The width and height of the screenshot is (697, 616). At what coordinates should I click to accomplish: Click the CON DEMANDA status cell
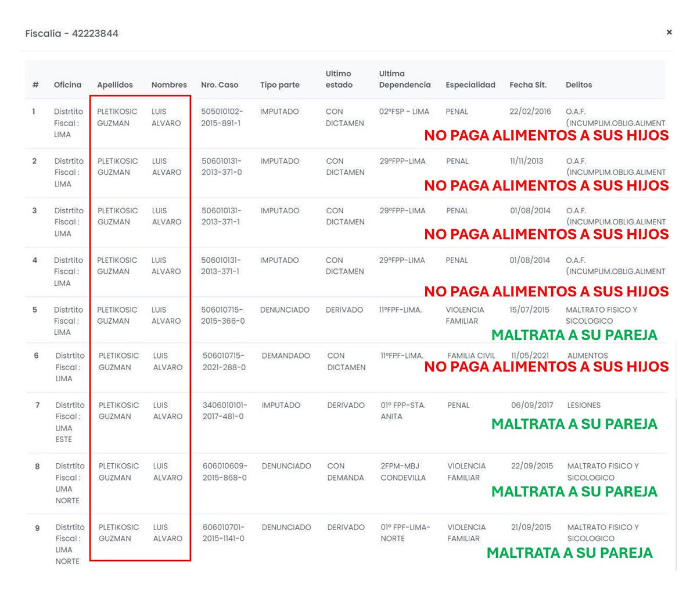346,472
